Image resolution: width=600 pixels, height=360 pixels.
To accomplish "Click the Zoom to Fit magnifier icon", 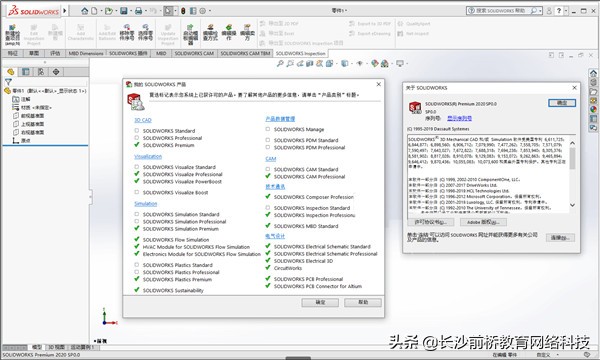I will [280, 64].
